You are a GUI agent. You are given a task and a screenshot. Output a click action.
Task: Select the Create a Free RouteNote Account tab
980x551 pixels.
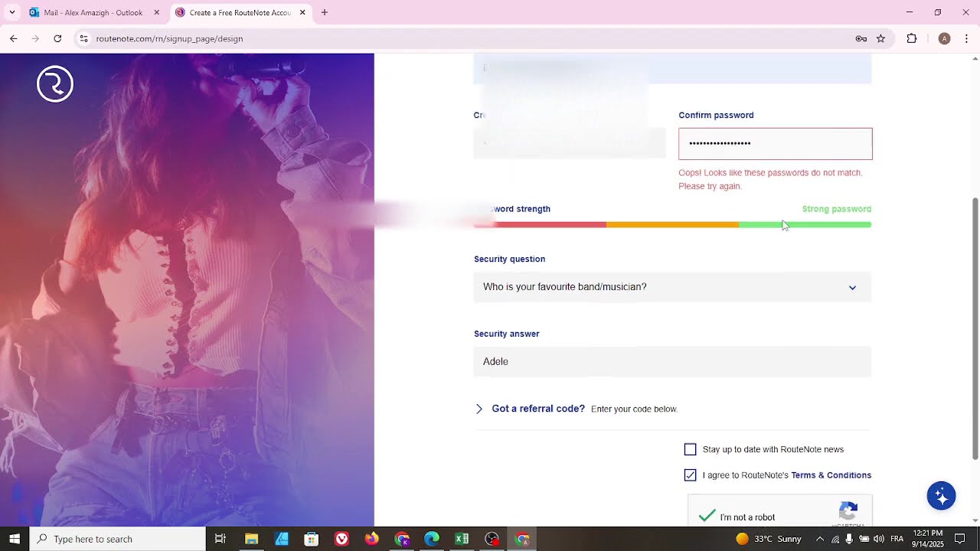(x=240, y=12)
